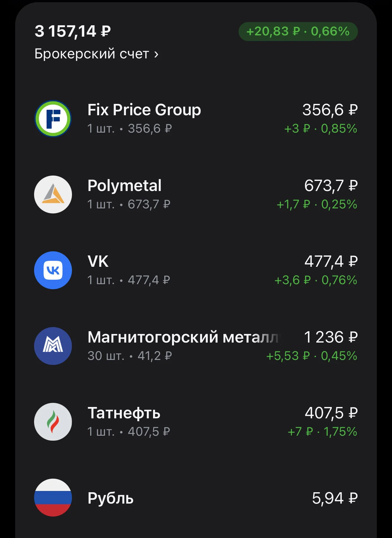
Task: Tap the Polymetal triangle logo icon
Action: tap(53, 194)
